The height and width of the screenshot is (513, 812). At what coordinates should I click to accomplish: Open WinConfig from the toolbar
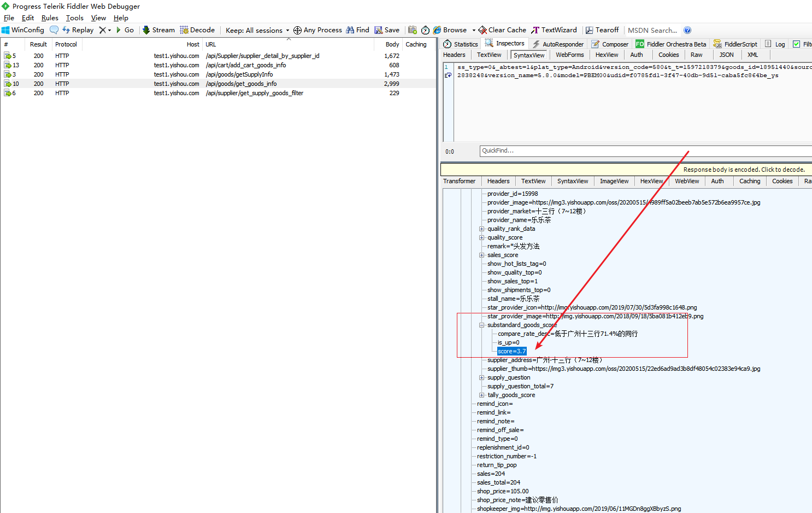click(23, 30)
